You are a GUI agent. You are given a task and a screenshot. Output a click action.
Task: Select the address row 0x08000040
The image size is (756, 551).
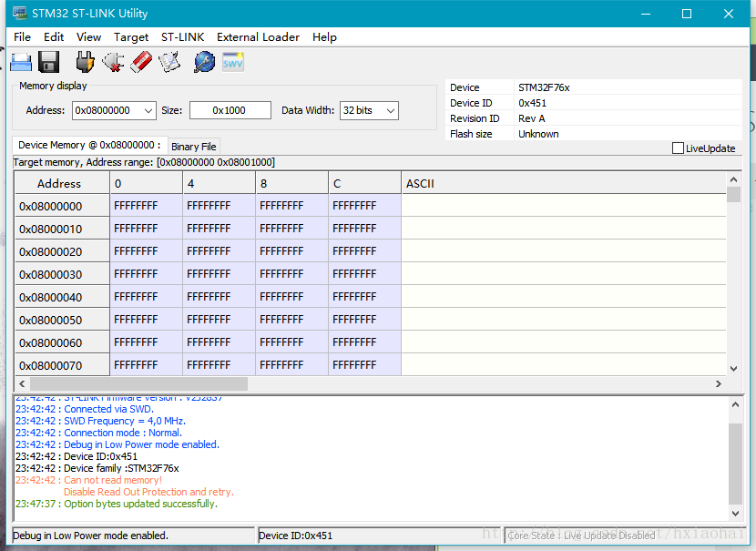(x=62, y=297)
